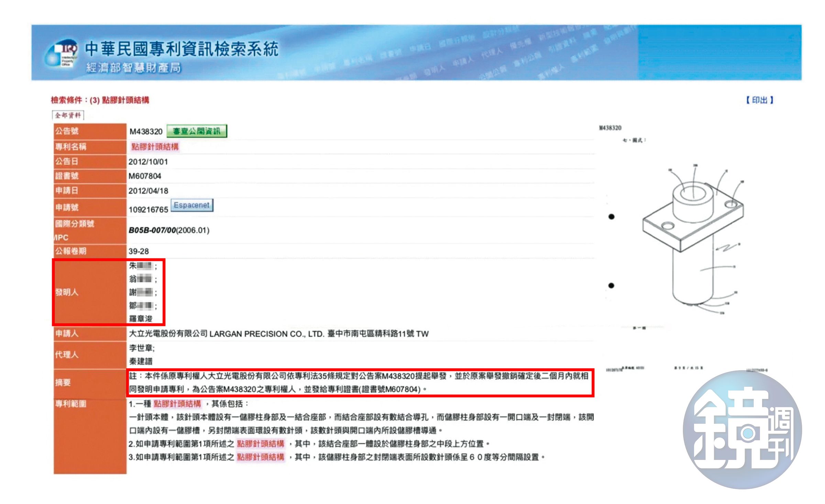The image size is (825, 504).
Task: Click the application date 2012/04/18
Action: (x=148, y=191)
